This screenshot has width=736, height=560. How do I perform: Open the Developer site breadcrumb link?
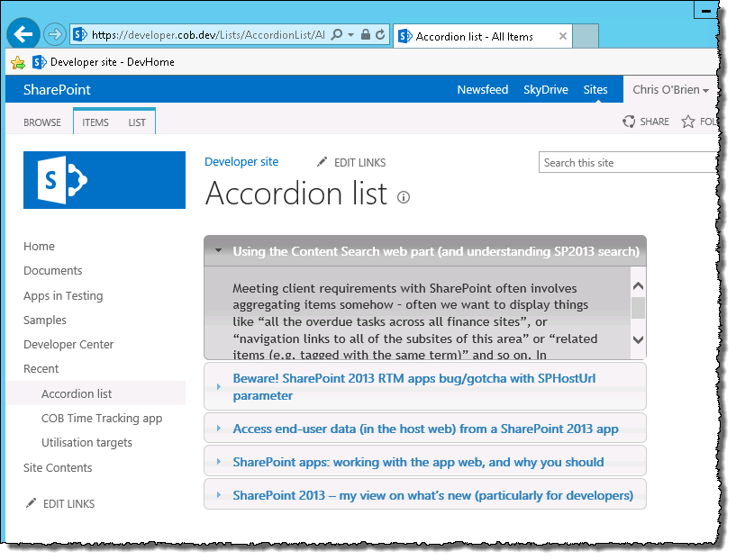pos(241,162)
